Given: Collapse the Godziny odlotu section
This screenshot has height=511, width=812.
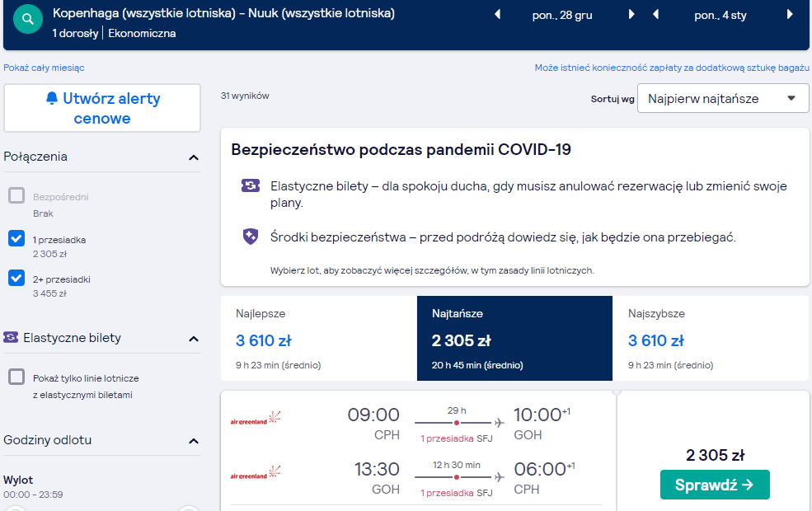Looking at the screenshot, I should point(194,441).
